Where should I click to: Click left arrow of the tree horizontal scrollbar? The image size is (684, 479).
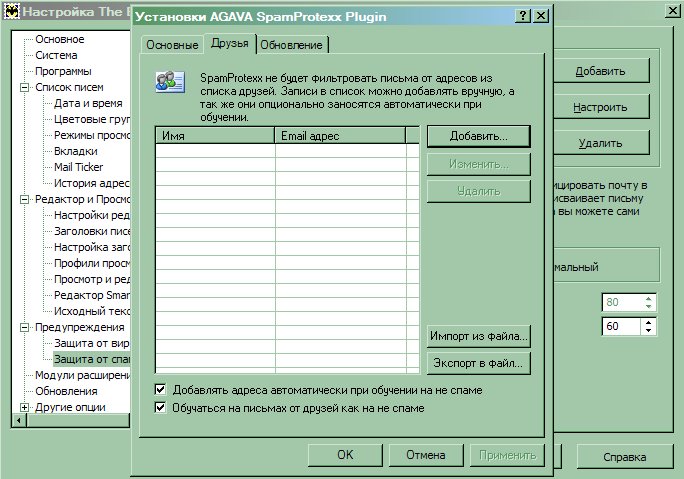(x=19, y=421)
